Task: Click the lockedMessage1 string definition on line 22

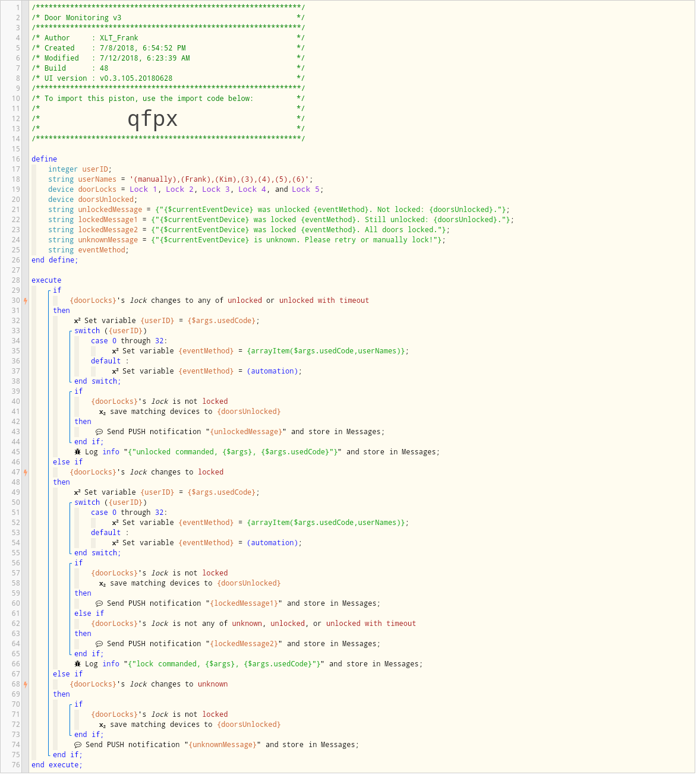Action: (281, 220)
